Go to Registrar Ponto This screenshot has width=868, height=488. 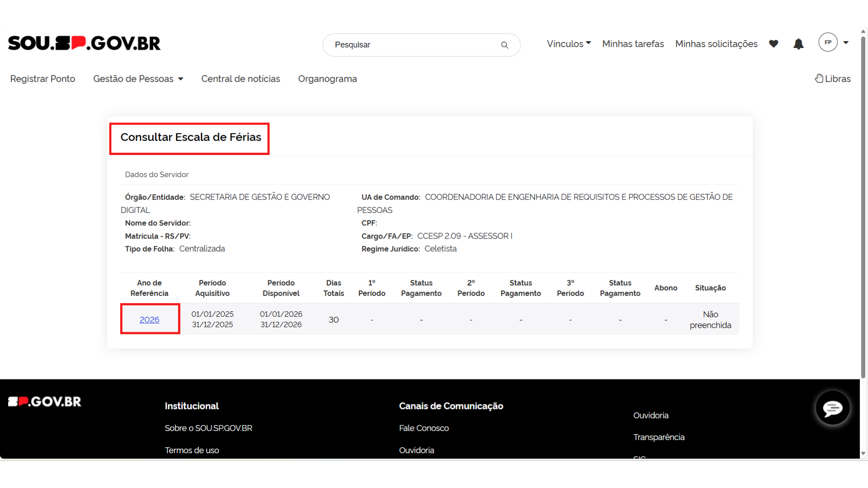tap(42, 79)
